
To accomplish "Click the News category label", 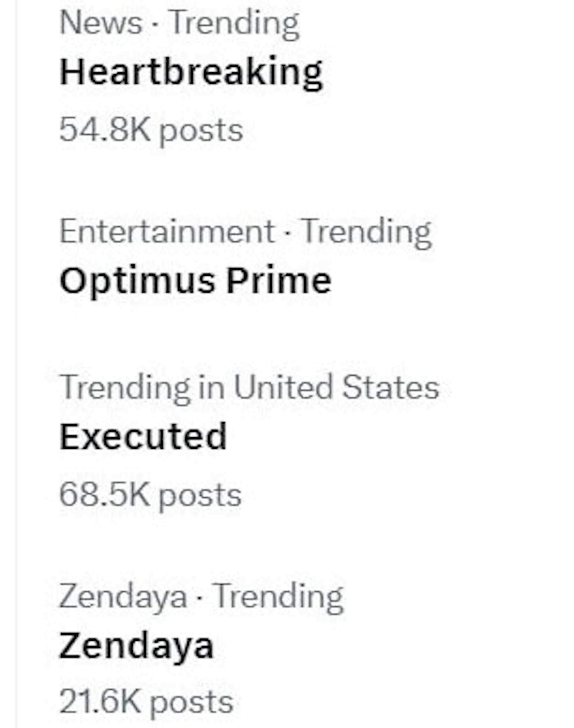I will click(x=101, y=24).
